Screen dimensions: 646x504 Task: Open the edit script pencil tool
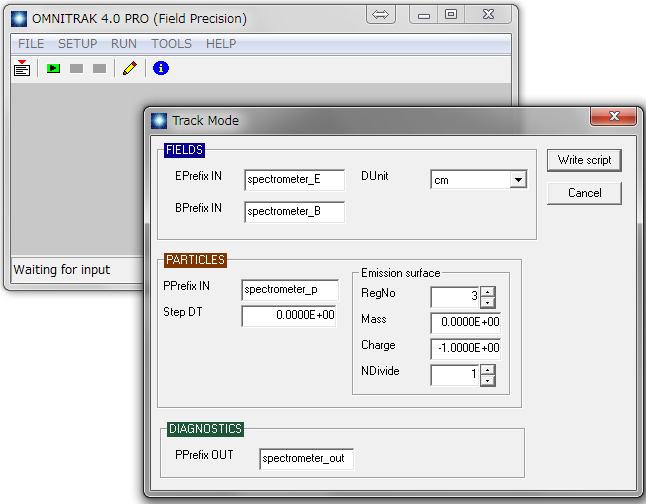click(130, 68)
